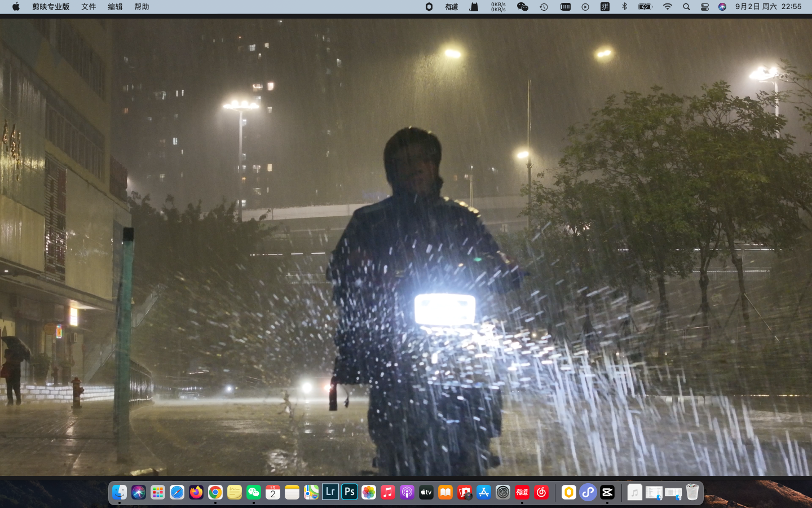Open Time Machine menu bar icon
The height and width of the screenshot is (508, 812).
point(544,7)
